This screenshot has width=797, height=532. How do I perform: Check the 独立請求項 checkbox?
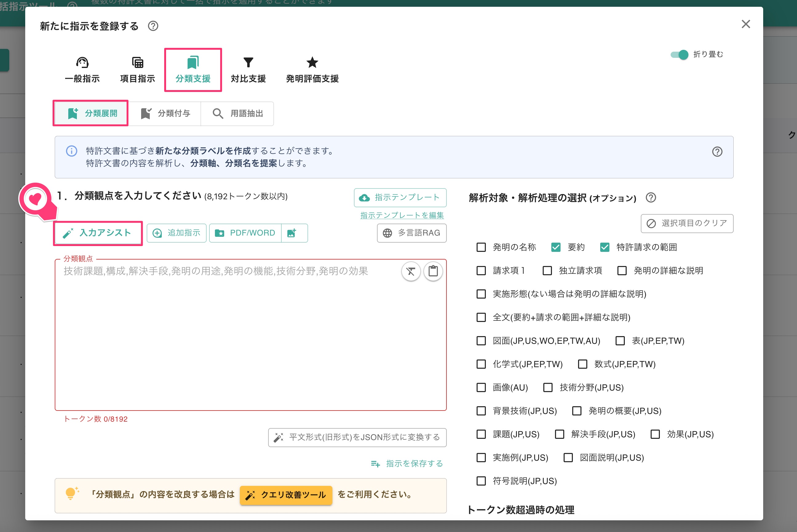coord(547,270)
